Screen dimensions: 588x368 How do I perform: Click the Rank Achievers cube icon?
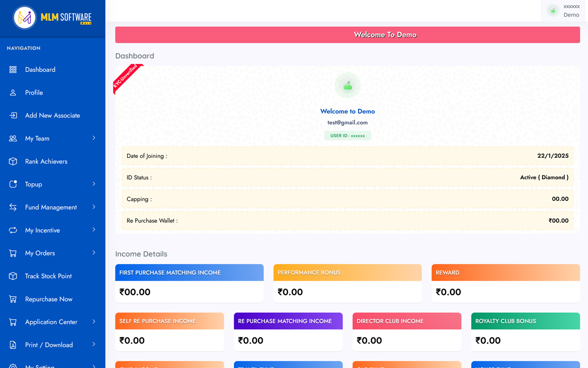[x=13, y=162]
